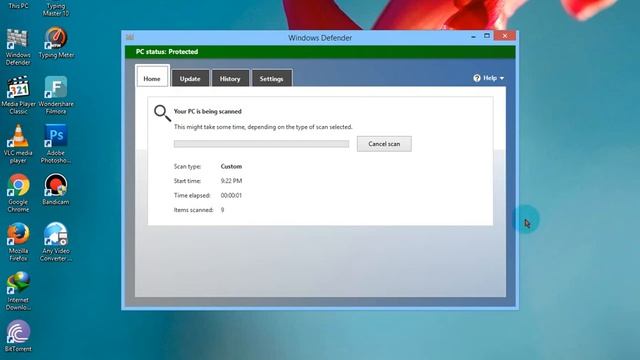Click the magnifying glass scan icon

click(x=162, y=113)
